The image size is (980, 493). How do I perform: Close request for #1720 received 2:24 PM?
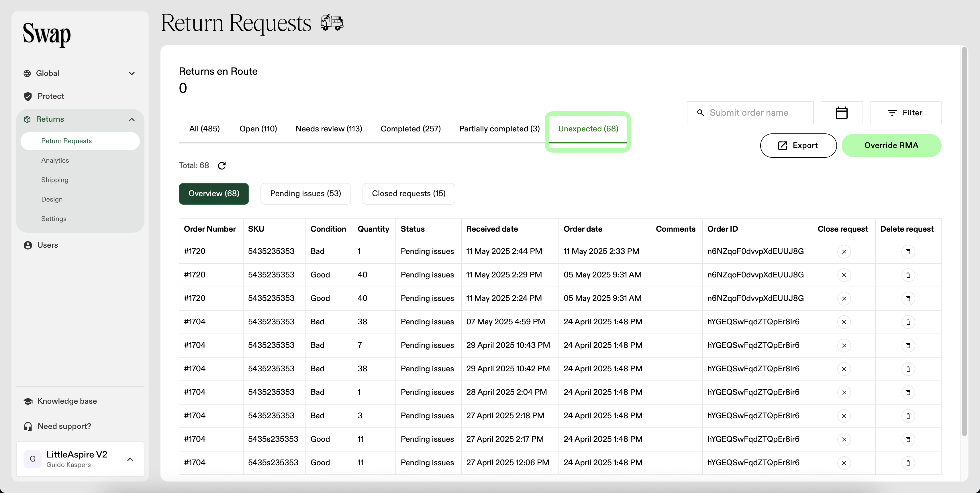click(x=844, y=299)
